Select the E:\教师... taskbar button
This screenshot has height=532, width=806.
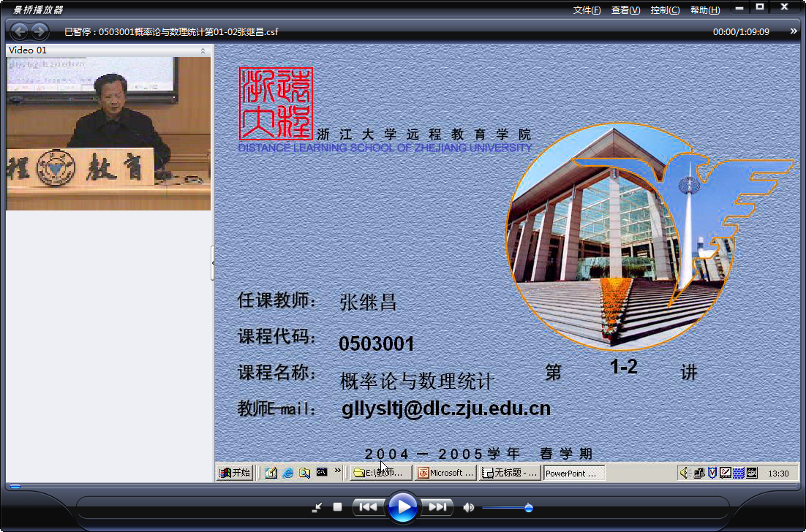(381, 472)
